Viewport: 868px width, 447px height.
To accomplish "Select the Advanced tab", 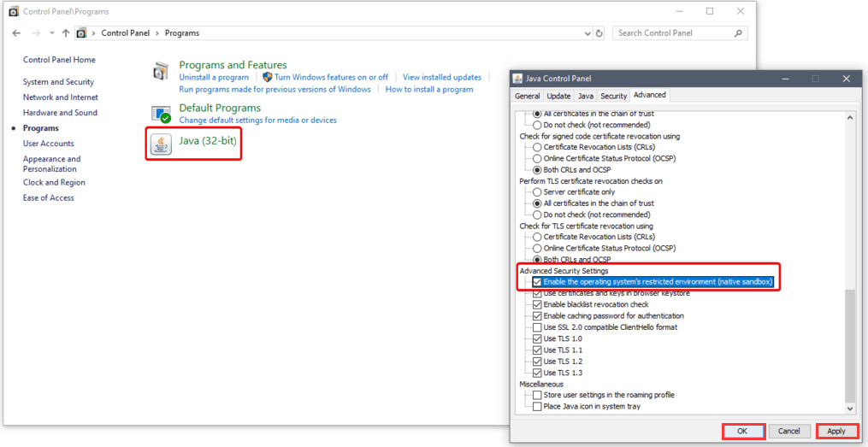I will (649, 95).
